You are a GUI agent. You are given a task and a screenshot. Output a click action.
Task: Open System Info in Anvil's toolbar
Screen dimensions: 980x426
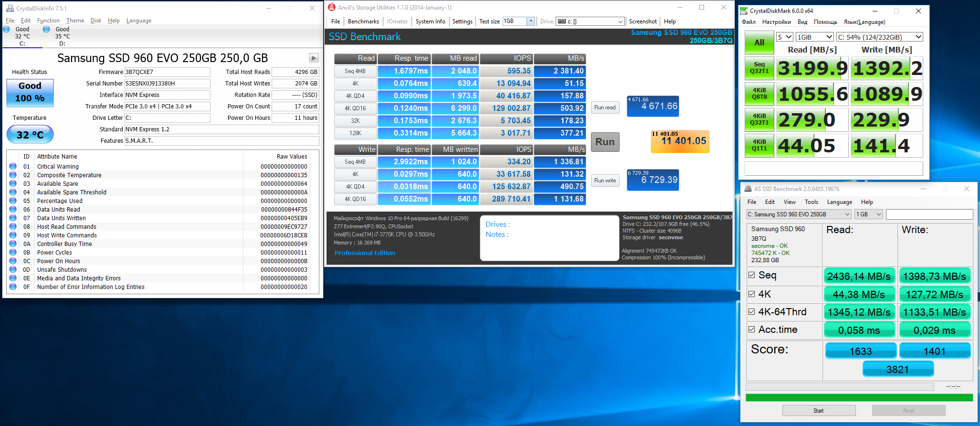pyautogui.click(x=430, y=21)
